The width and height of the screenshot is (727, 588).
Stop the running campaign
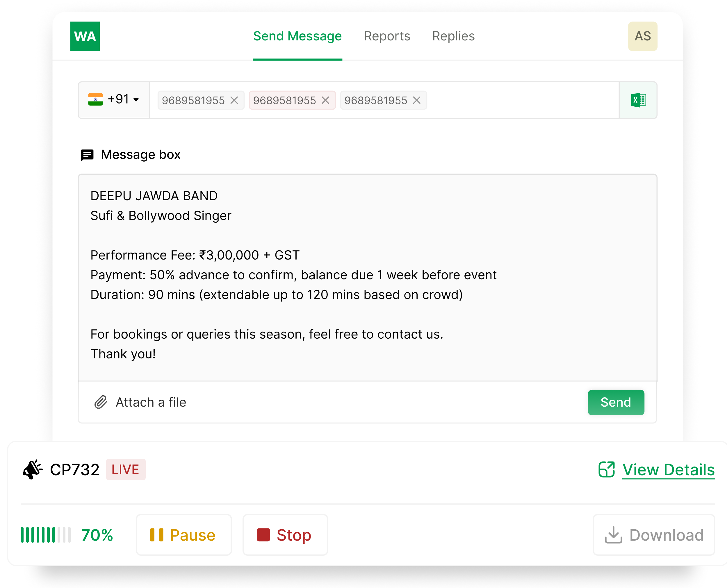[x=285, y=535]
